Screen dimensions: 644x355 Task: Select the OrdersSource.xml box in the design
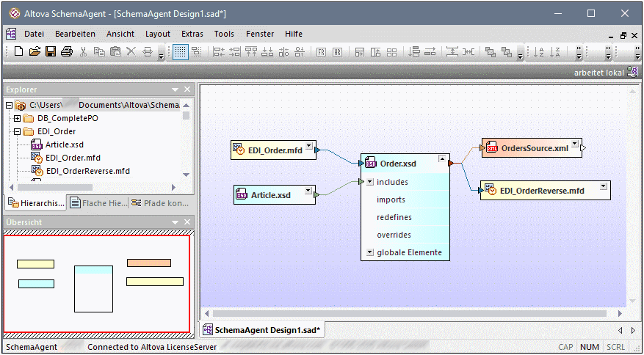tap(534, 148)
